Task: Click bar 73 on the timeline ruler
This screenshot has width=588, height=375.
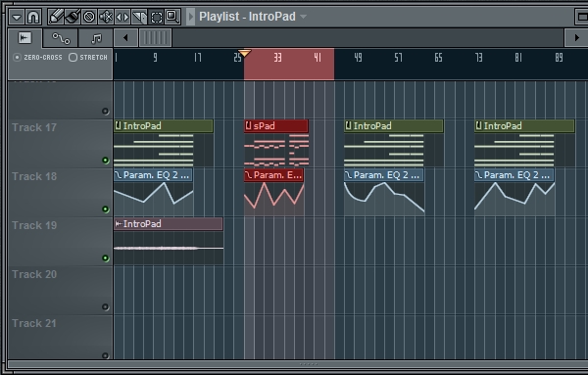Action: click(478, 58)
